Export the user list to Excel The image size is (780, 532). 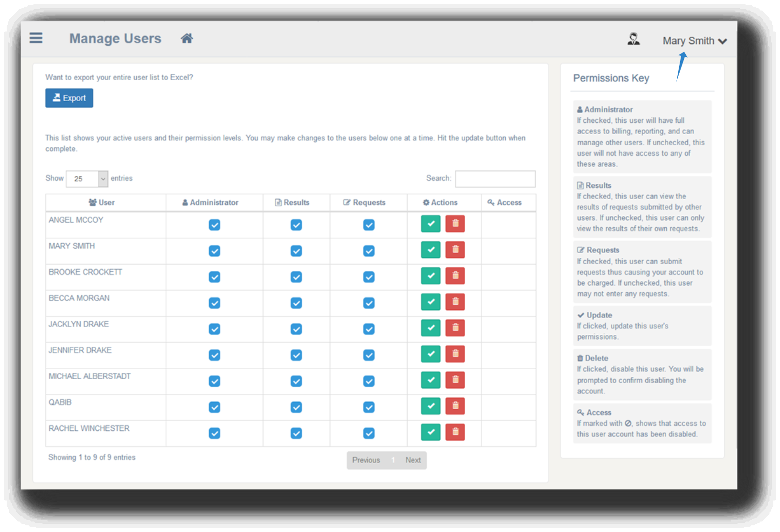tap(69, 98)
